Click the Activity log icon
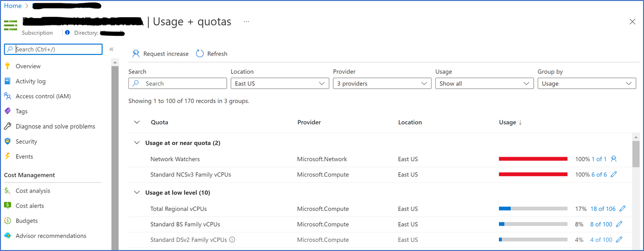The width and height of the screenshot is (644, 251). click(7, 81)
